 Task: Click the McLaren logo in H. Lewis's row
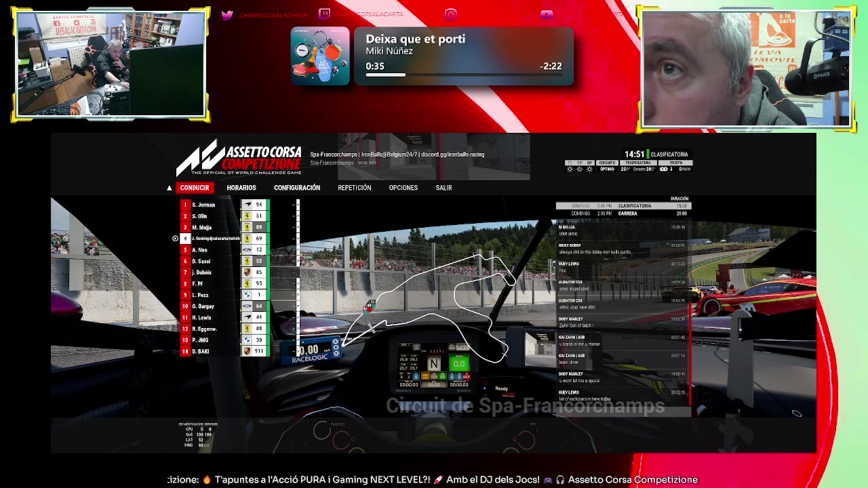coord(248,317)
